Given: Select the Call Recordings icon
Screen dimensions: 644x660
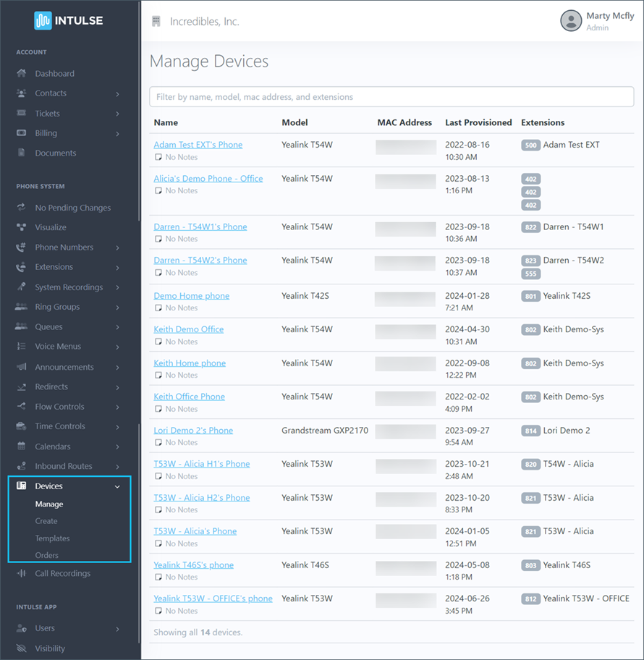Looking at the screenshot, I should click(24, 572).
